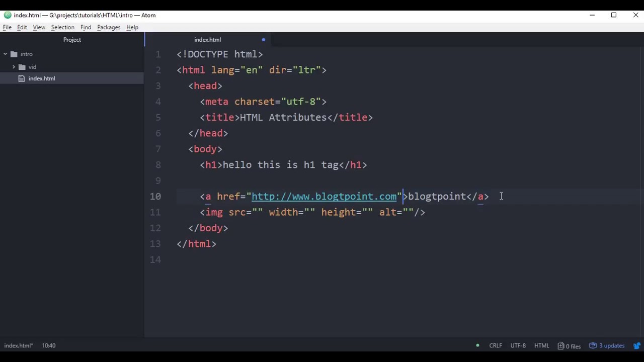Viewport: 644px width, 362px height.
Task: Click the intro folder icon
Action: (14, 54)
